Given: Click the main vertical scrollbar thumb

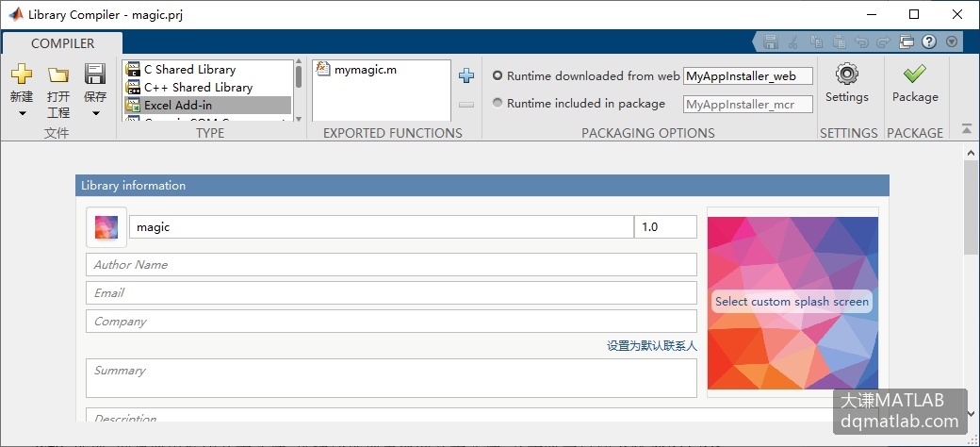Looking at the screenshot, I should 972,208.
